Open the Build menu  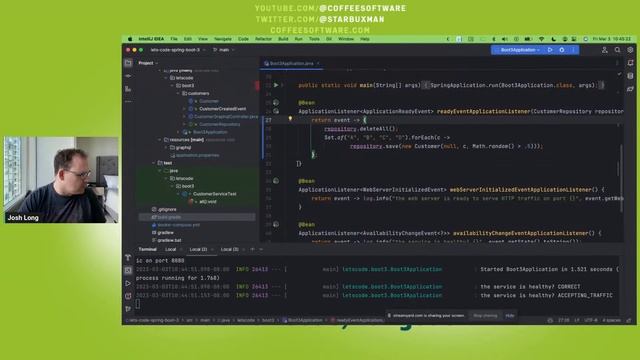(x=283, y=39)
